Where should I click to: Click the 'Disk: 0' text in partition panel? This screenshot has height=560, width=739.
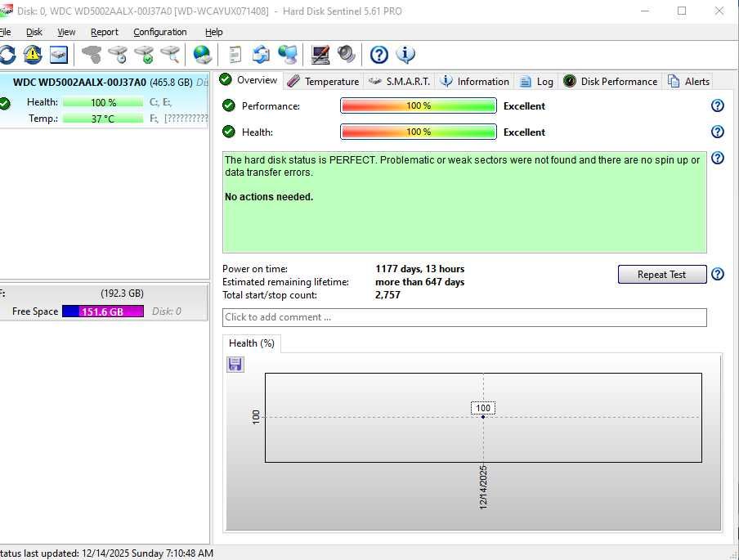167,311
